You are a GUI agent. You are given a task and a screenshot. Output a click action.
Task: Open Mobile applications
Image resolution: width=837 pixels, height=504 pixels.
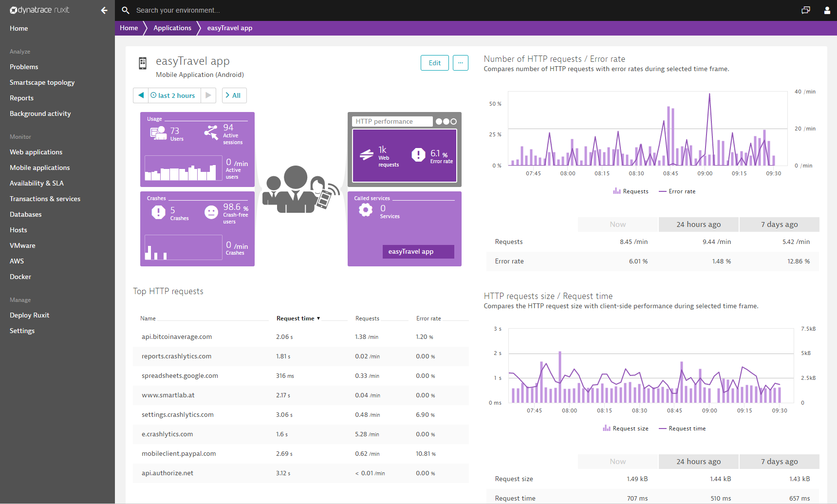click(40, 168)
